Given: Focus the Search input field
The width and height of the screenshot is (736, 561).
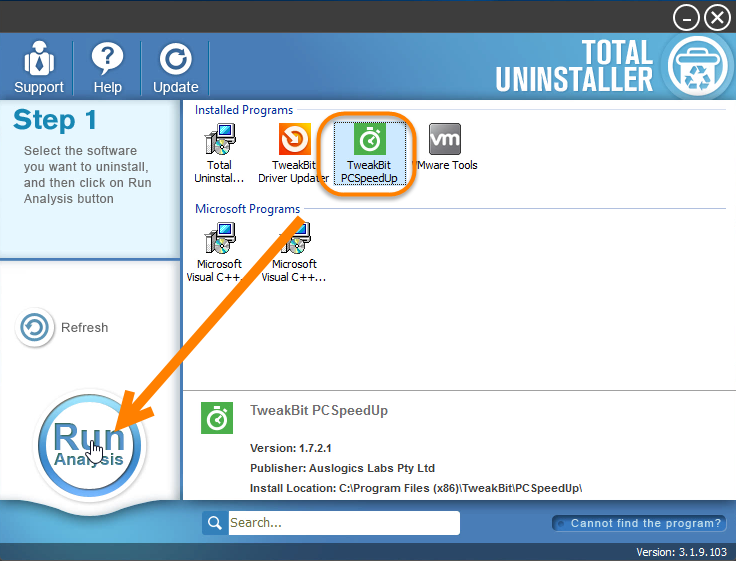Looking at the screenshot, I should (x=344, y=523).
